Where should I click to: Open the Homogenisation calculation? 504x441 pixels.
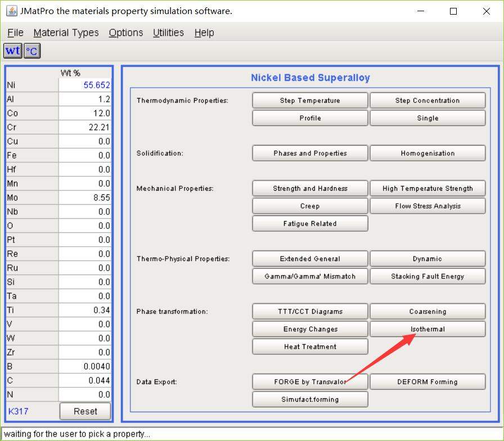427,153
